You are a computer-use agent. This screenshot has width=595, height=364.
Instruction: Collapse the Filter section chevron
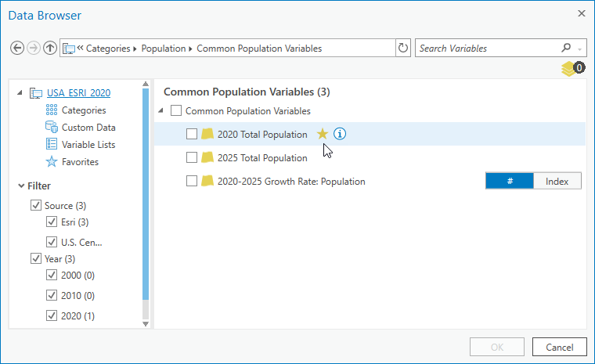[21, 186]
